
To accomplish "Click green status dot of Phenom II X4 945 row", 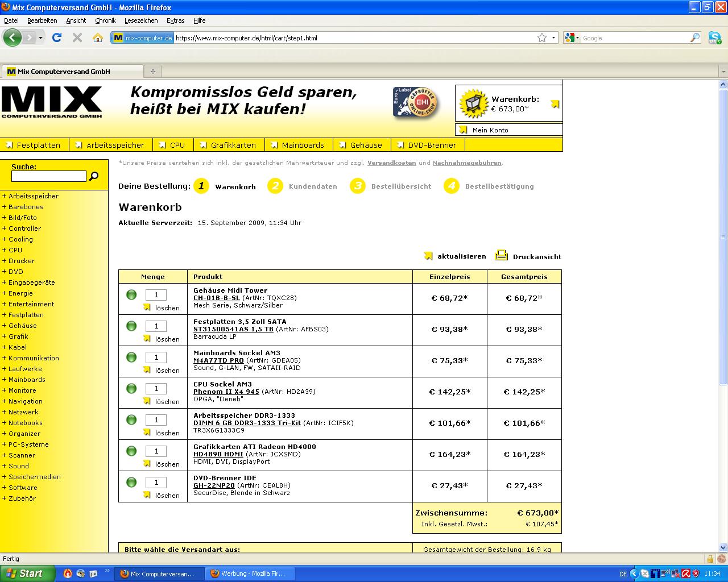I will point(131,388).
